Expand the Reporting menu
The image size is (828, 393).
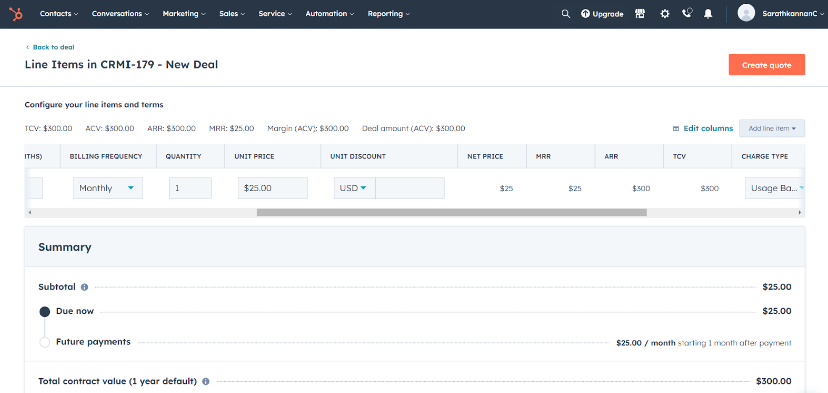(x=389, y=14)
